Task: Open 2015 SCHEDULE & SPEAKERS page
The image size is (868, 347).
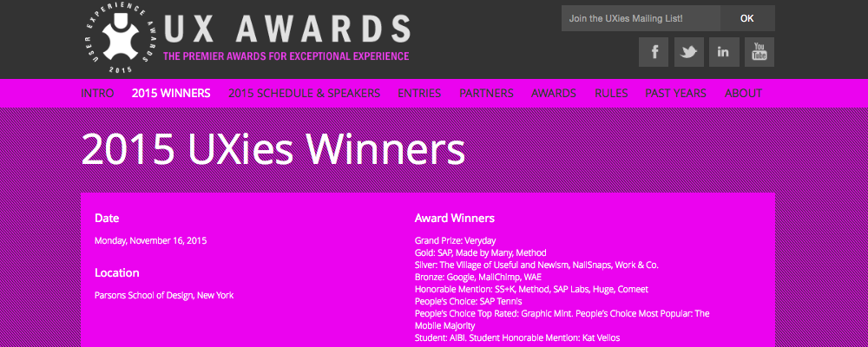Action: click(304, 93)
